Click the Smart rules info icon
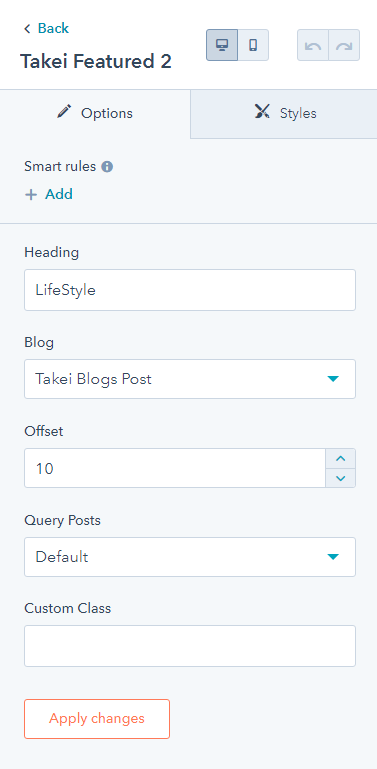377x769 pixels. click(x=107, y=167)
